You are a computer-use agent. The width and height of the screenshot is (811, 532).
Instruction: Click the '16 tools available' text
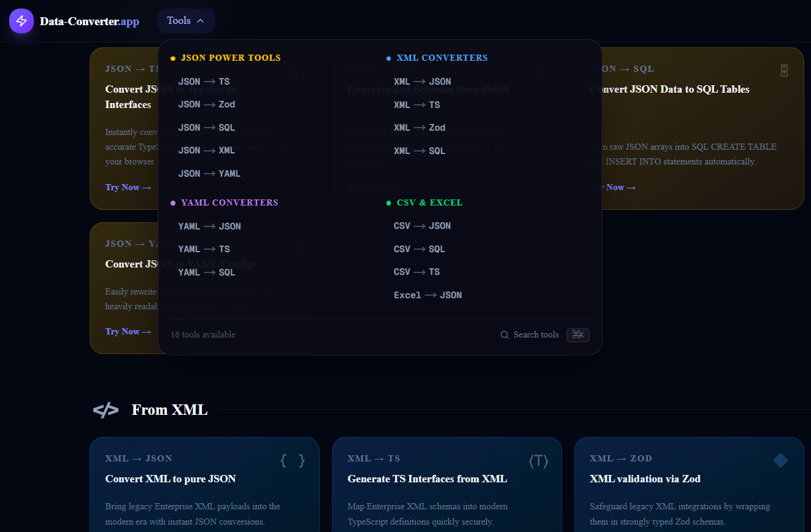point(203,334)
